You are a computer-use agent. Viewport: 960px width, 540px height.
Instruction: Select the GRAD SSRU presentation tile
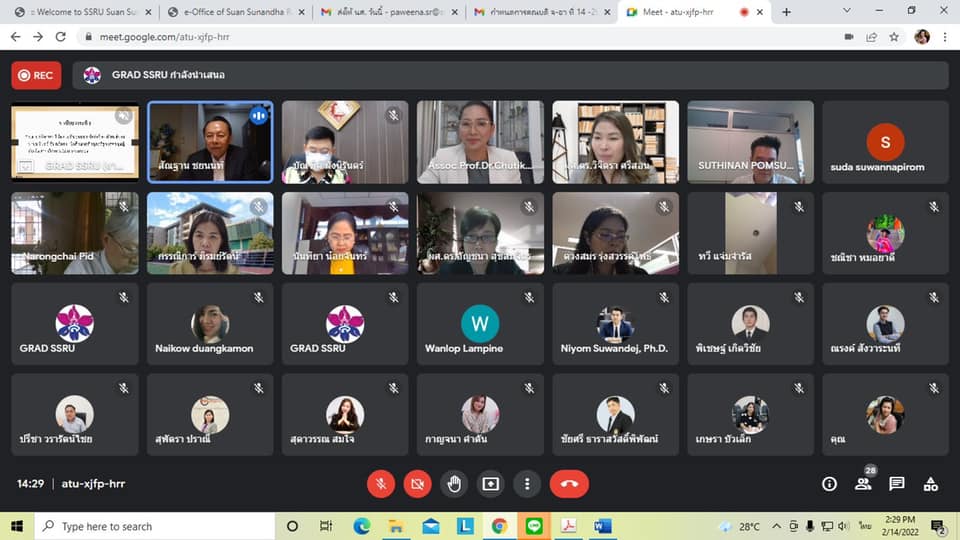tap(75, 141)
